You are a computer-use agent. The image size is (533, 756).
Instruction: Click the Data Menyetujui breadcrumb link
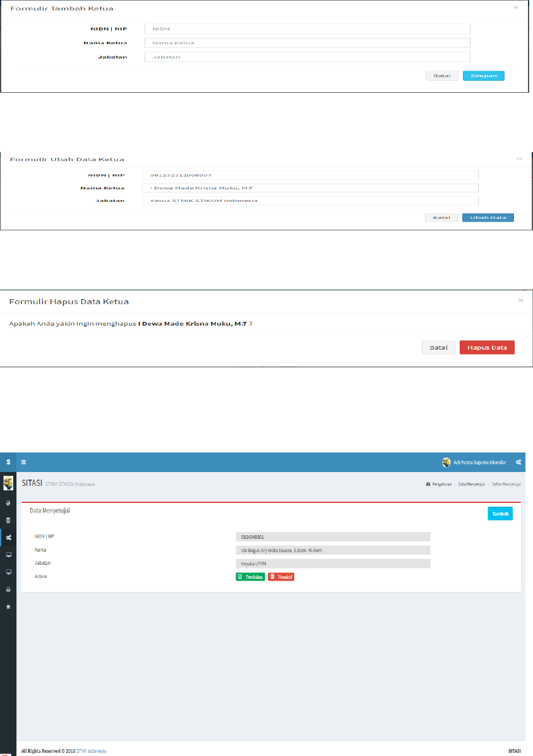[471, 484]
